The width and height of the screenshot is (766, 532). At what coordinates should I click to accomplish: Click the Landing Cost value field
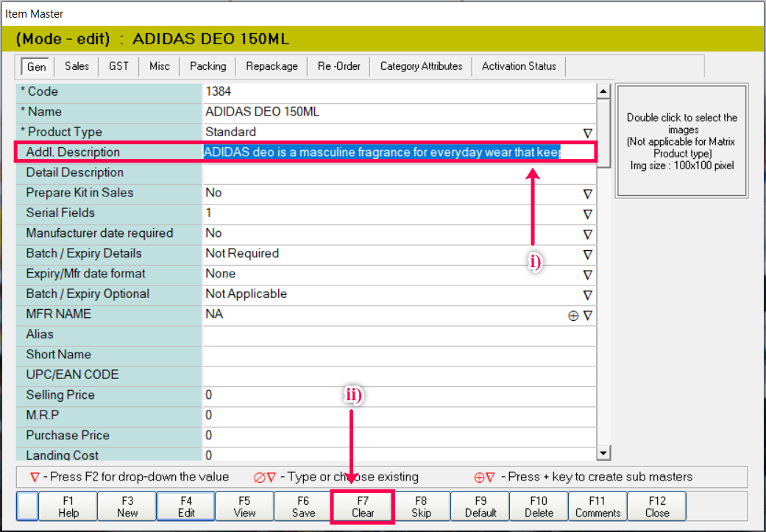pyautogui.click(x=399, y=454)
